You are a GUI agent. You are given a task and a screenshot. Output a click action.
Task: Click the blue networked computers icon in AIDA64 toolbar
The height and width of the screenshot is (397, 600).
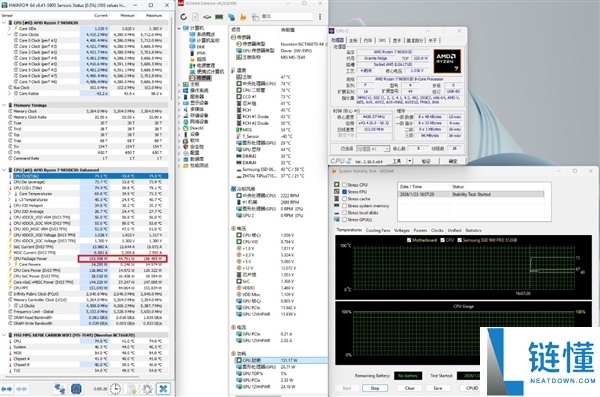[x=232, y=17]
